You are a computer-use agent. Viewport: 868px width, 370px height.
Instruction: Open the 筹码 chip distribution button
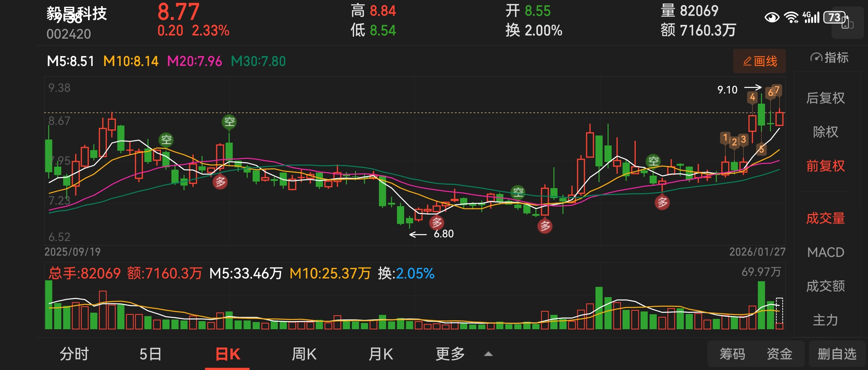pyautogui.click(x=732, y=354)
